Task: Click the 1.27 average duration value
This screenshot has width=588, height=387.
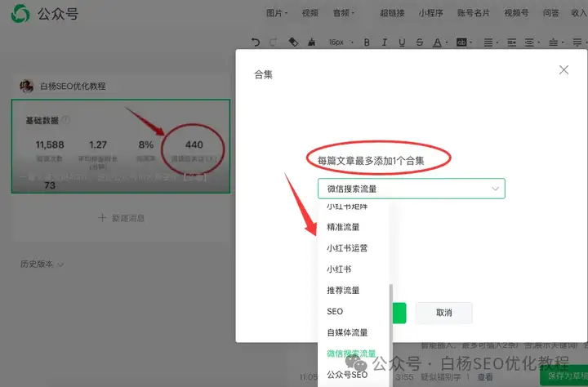Action: (x=98, y=145)
